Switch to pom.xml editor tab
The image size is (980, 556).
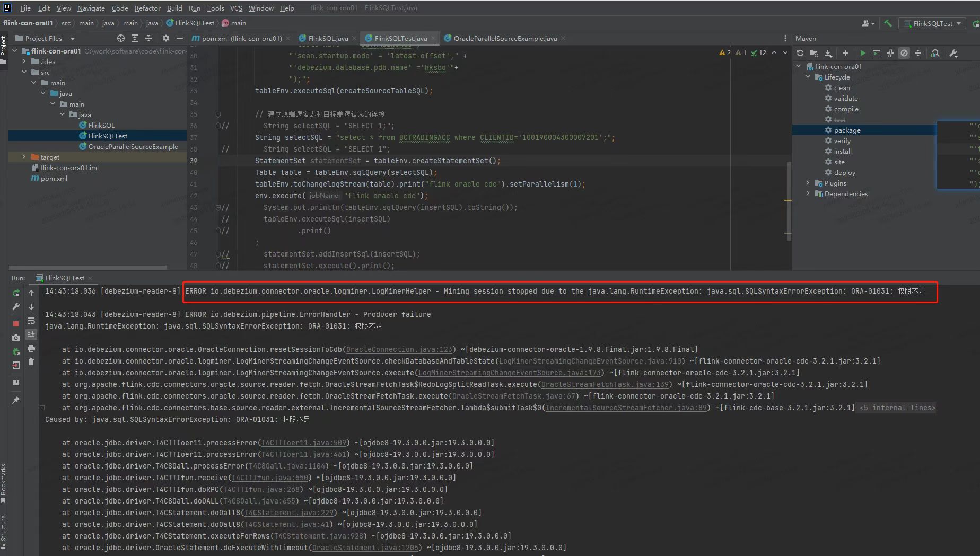tap(241, 38)
